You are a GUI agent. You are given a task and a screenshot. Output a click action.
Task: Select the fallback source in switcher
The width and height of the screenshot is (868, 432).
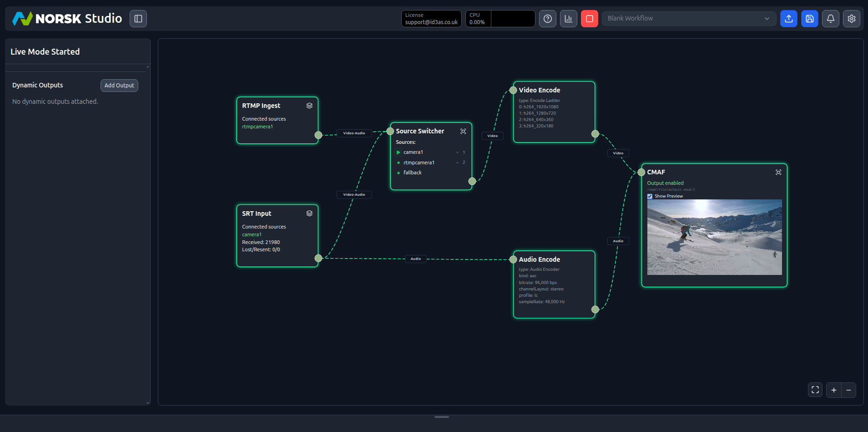coord(413,173)
